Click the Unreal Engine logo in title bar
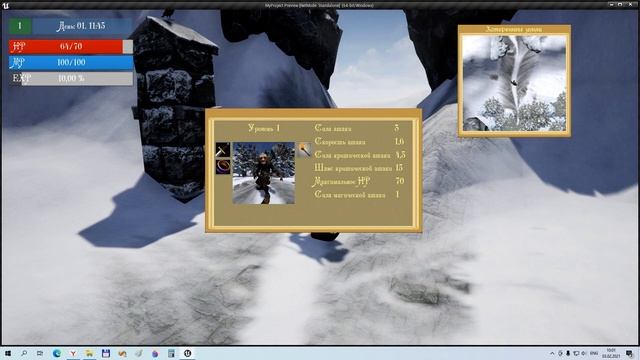The image size is (640, 360). (5, 5)
